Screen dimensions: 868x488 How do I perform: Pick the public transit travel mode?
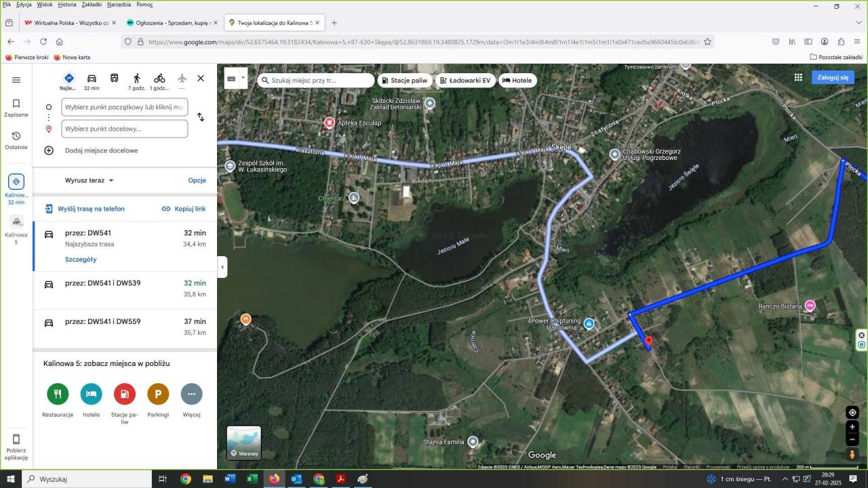[115, 79]
